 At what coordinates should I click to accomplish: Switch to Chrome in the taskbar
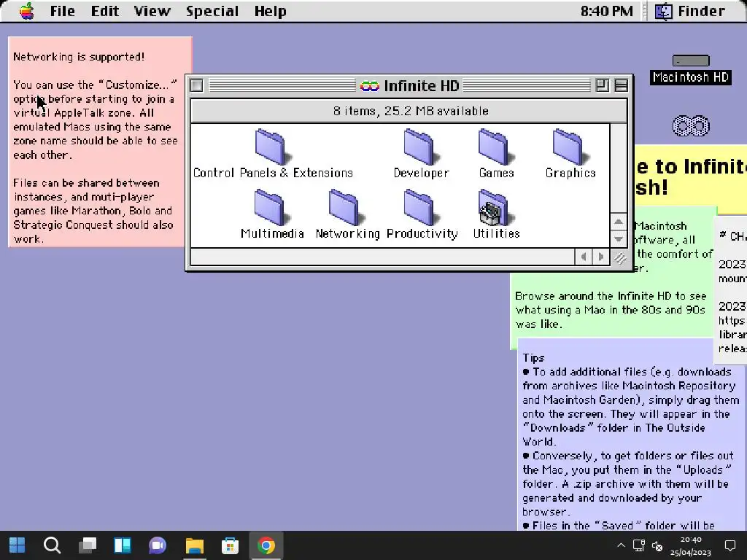pos(266,545)
